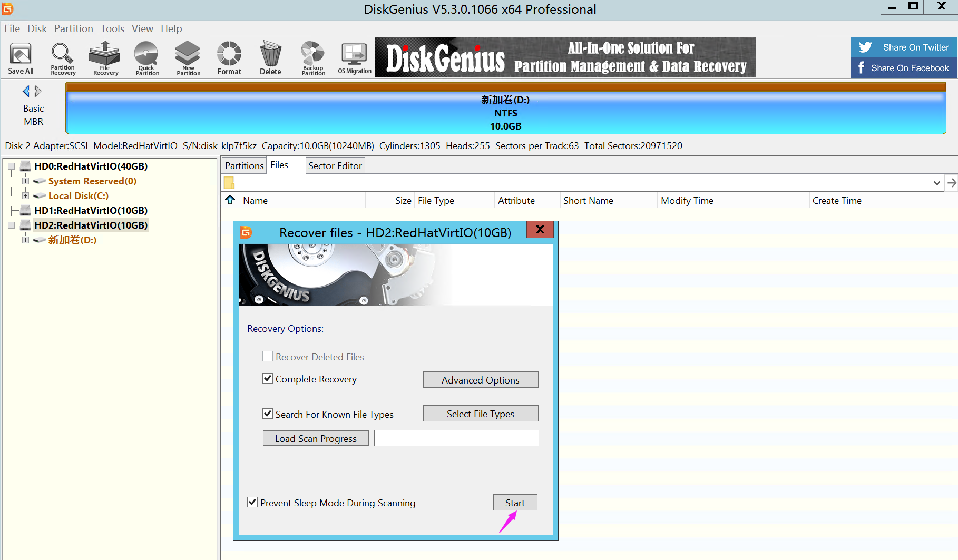Click the Select File Types button
The height and width of the screenshot is (560, 958).
click(481, 414)
